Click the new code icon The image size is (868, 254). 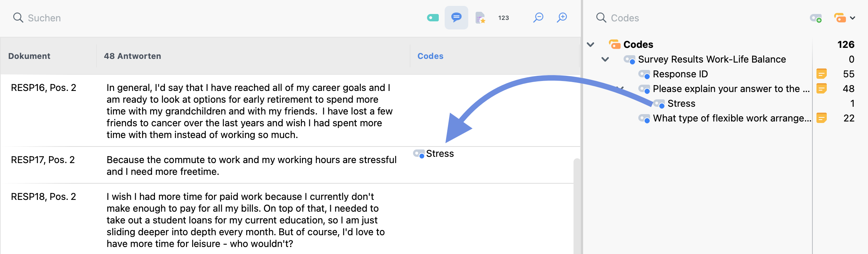816,18
